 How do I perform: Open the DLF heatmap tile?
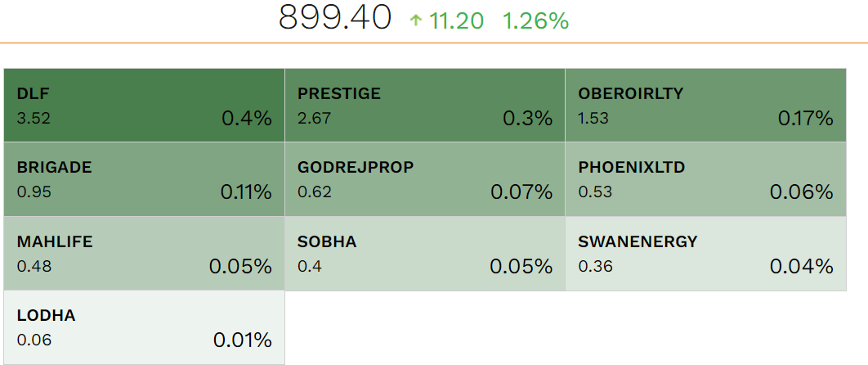click(x=144, y=106)
